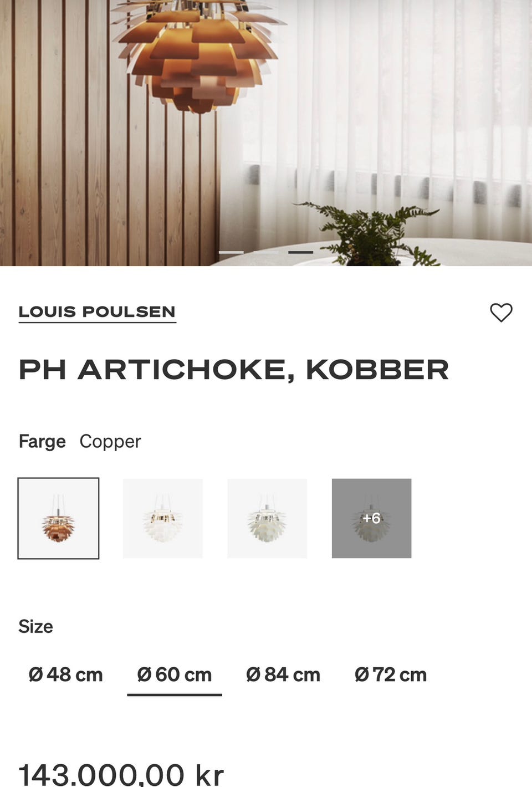Click the PH Artichoke, Kobber title
This screenshot has width=532, height=787.
coord(233,370)
